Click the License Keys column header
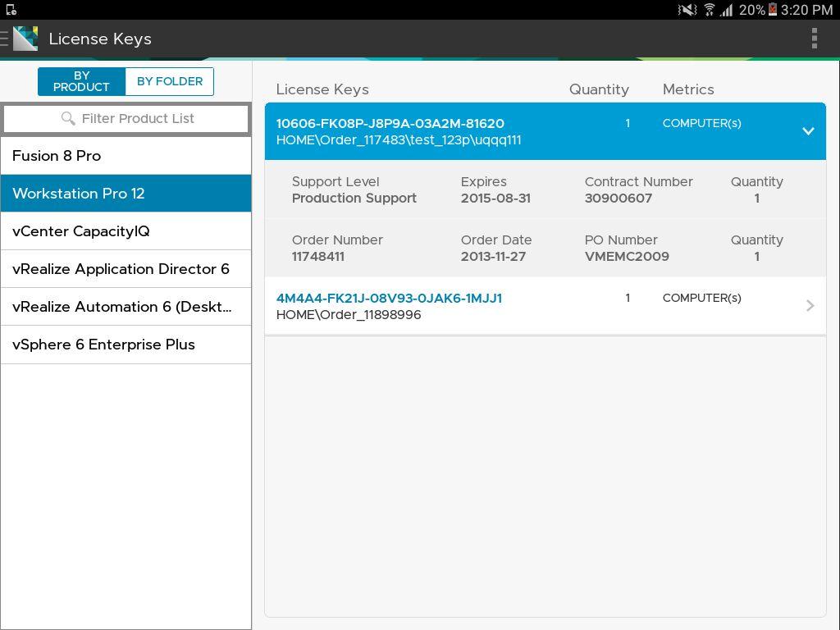The image size is (840, 630). (322, 89)
